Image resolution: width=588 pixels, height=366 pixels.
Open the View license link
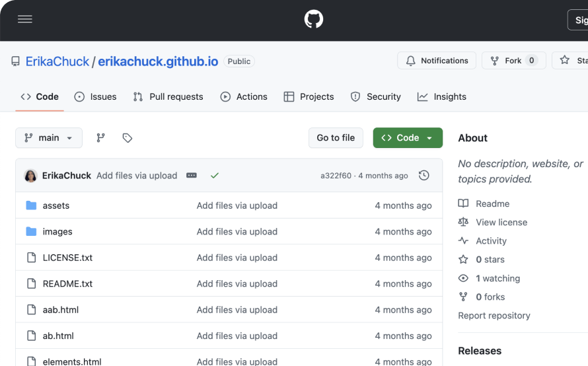[x=501, y=223]
